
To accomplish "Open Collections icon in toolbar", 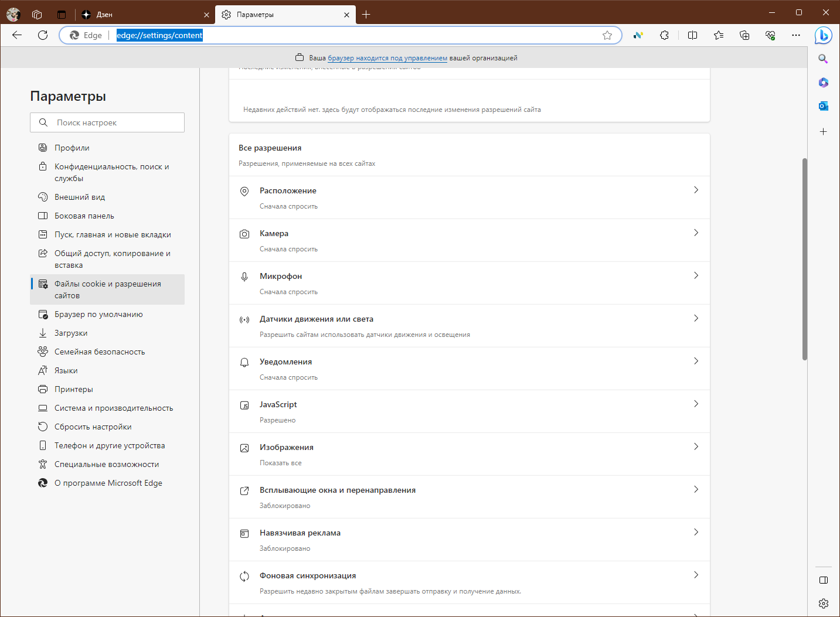I will [x=744, y=35].
